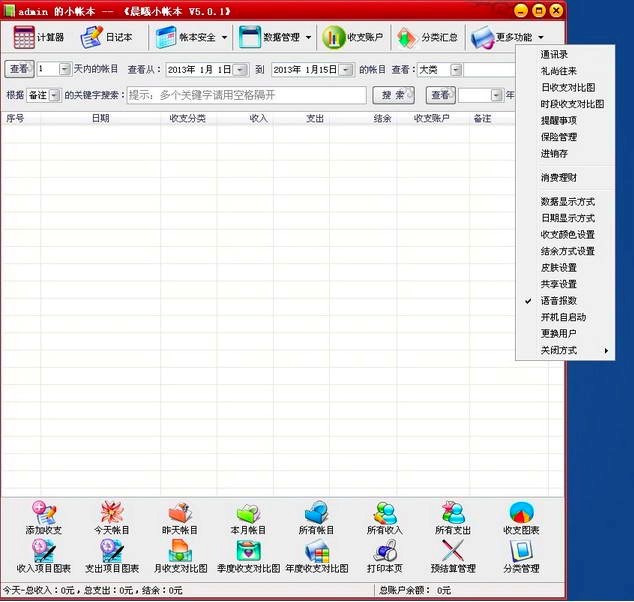Viewport: 634px width, 602px height.
Task: Toggle 共享设置 option in menu
Action: click(558, 284)
